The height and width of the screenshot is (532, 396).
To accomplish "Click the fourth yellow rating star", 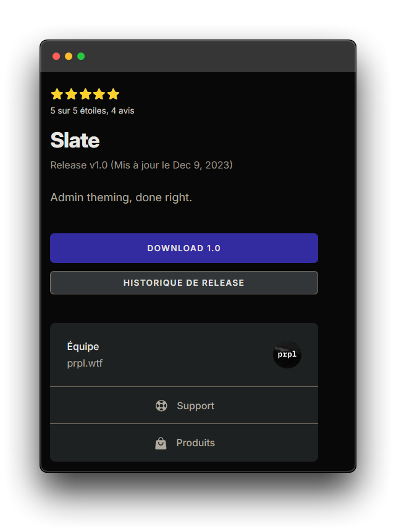I will point(99,94).
